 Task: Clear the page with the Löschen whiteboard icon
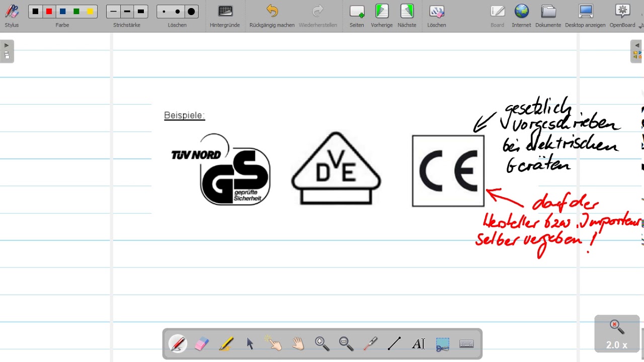(x=437, y=16)
